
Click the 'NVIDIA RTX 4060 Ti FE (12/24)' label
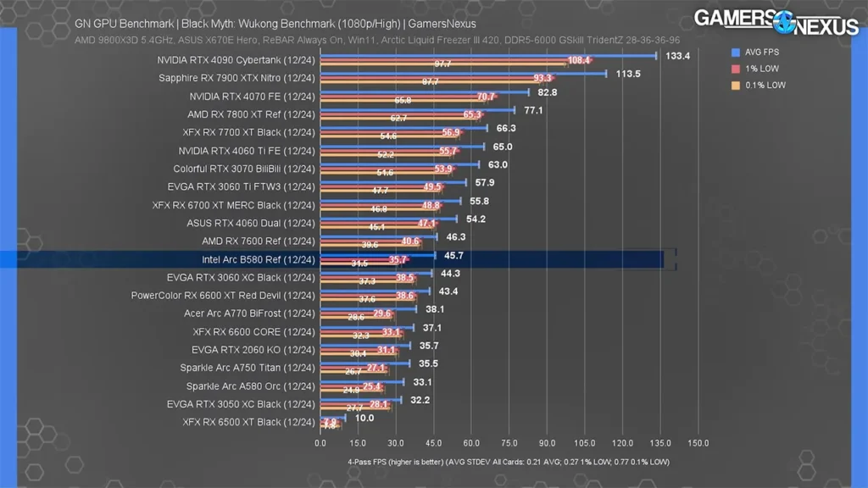coord(247,151)
